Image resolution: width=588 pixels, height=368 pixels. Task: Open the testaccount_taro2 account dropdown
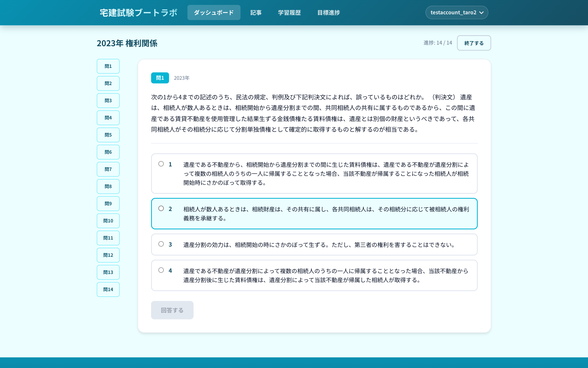coord(457,12)
